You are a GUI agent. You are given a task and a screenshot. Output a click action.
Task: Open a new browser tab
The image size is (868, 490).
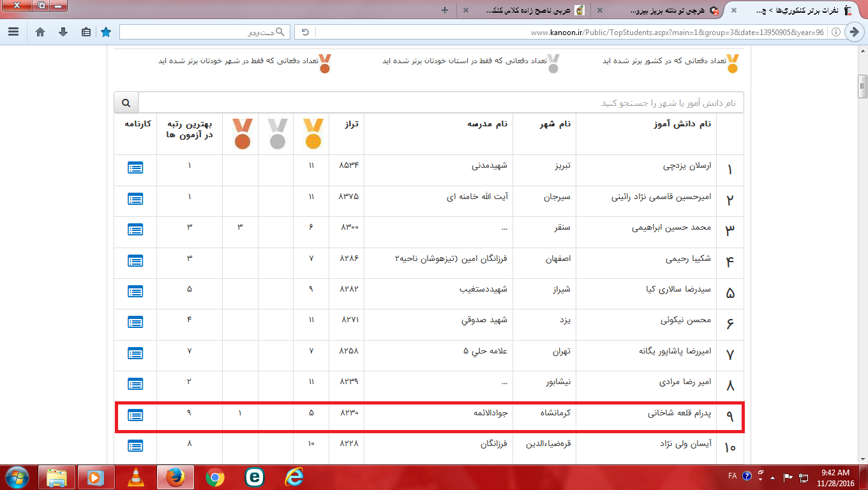(445, 10)
